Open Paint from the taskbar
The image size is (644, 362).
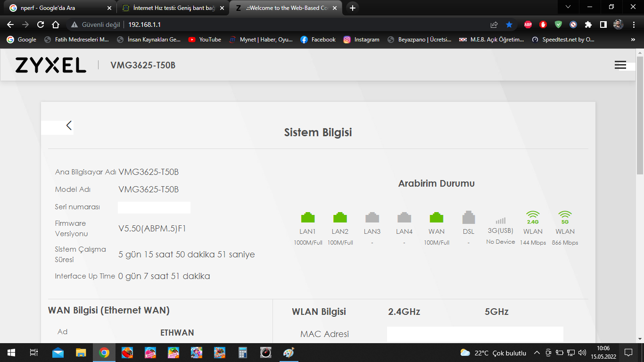coord(289,353)
